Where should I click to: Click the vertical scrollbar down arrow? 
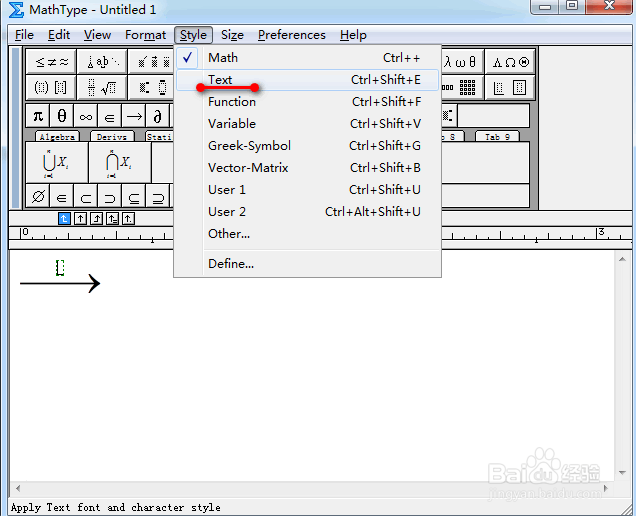[622, 472]
